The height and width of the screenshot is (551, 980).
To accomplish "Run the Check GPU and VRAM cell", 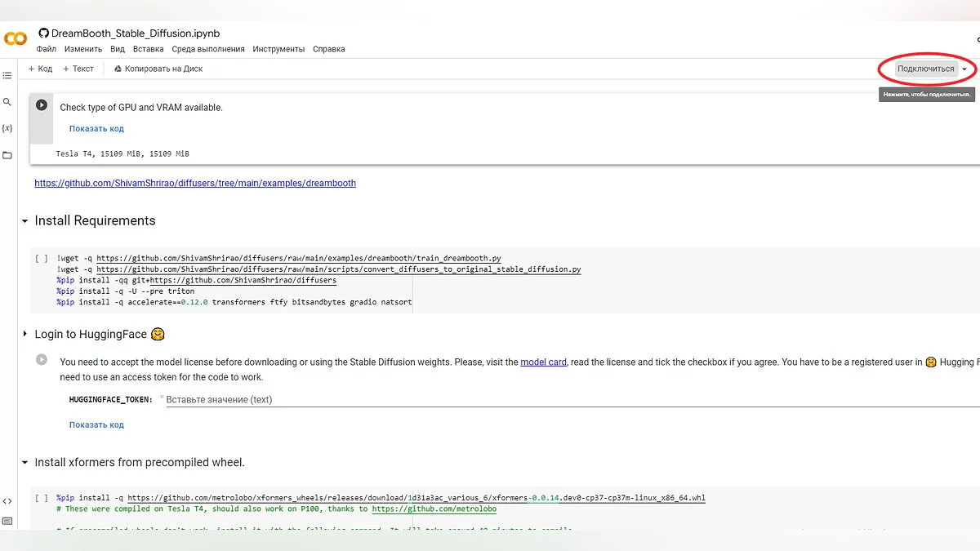I will tap(42, 105).
